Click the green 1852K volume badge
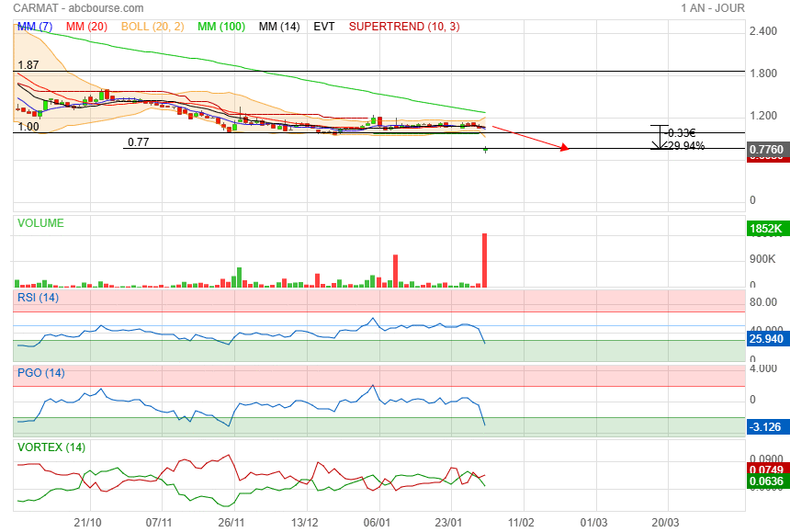Screen dimensions: 790x532 tap(765, 228)
